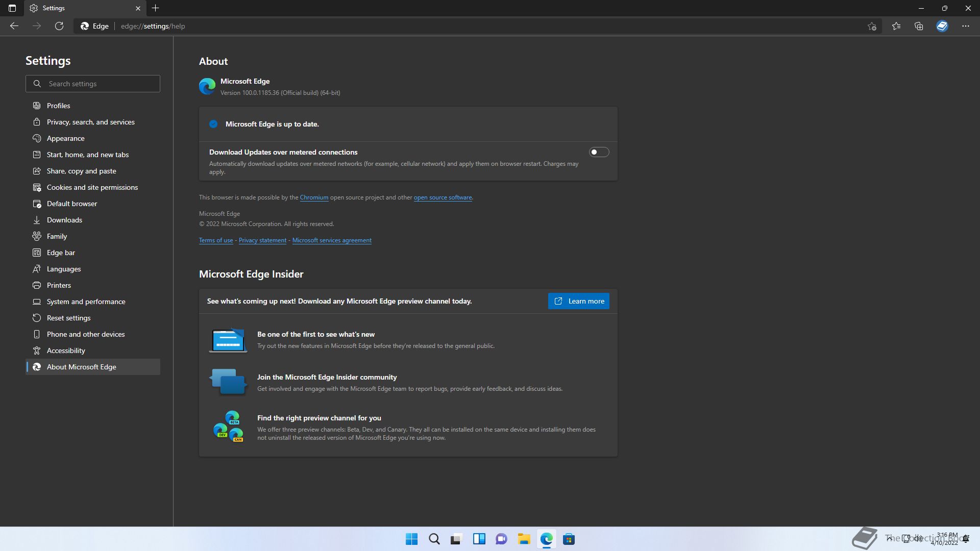Viewport: 980px width, 551px height.
Task: Open Start, home, and new tabs
Action: click(x=93, y=155)
